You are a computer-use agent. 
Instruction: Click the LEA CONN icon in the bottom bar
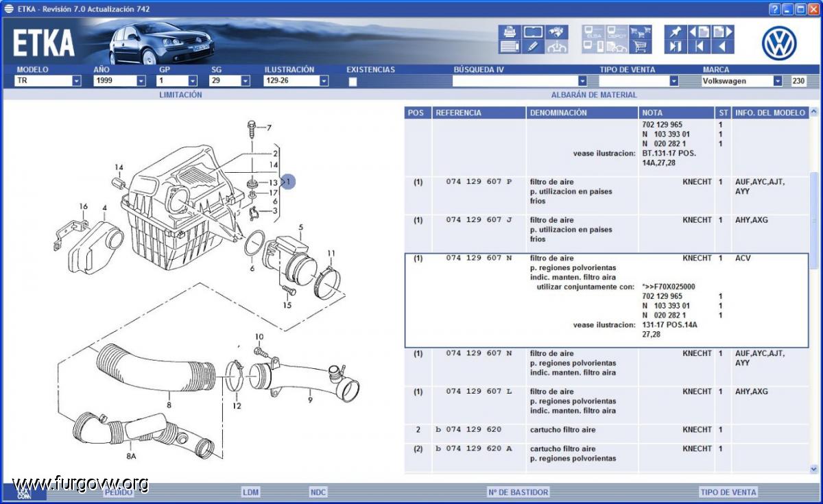[x=24, y=492]
